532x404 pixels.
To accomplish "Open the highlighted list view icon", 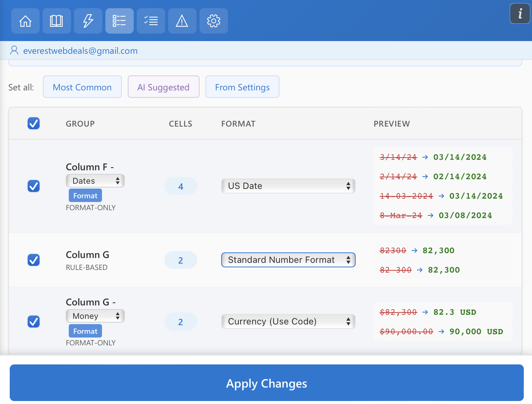I will 119,21.
